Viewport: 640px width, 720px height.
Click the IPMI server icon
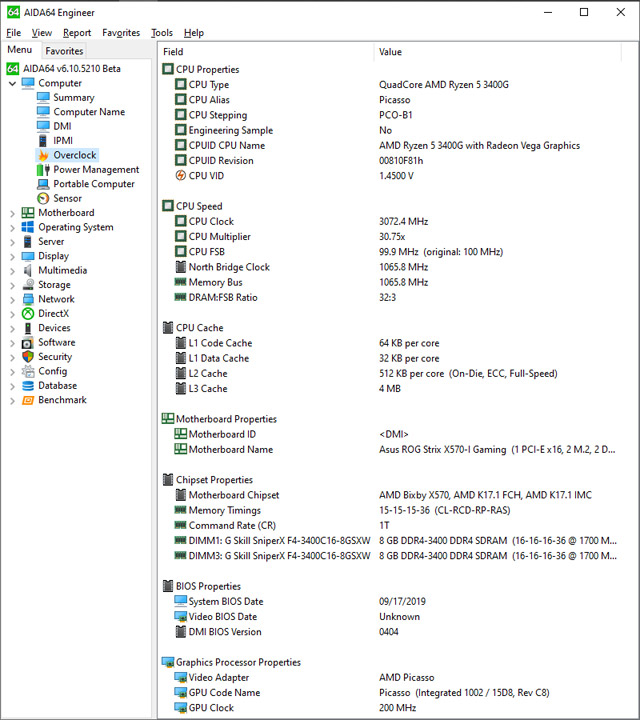pos(43,141)
